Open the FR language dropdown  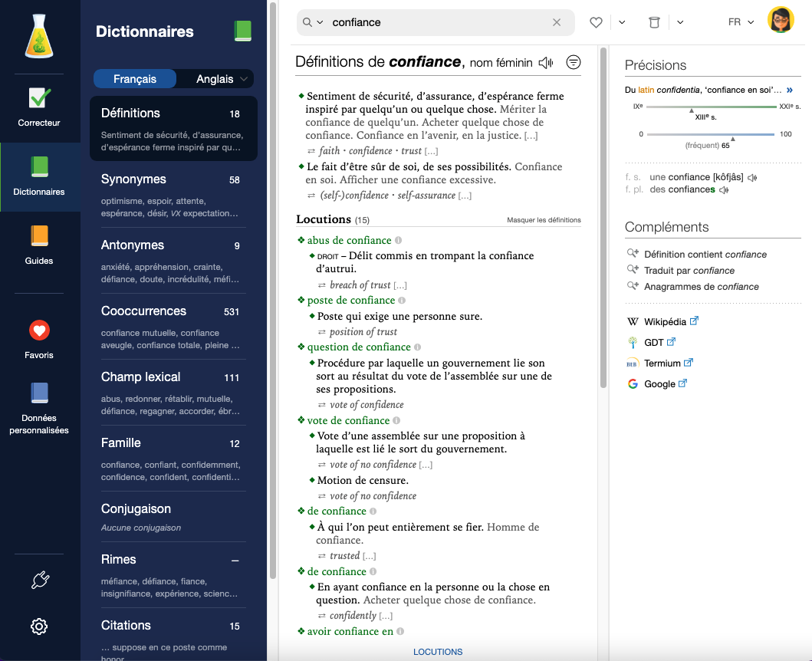pyautogui.click(x=738, y=22)
